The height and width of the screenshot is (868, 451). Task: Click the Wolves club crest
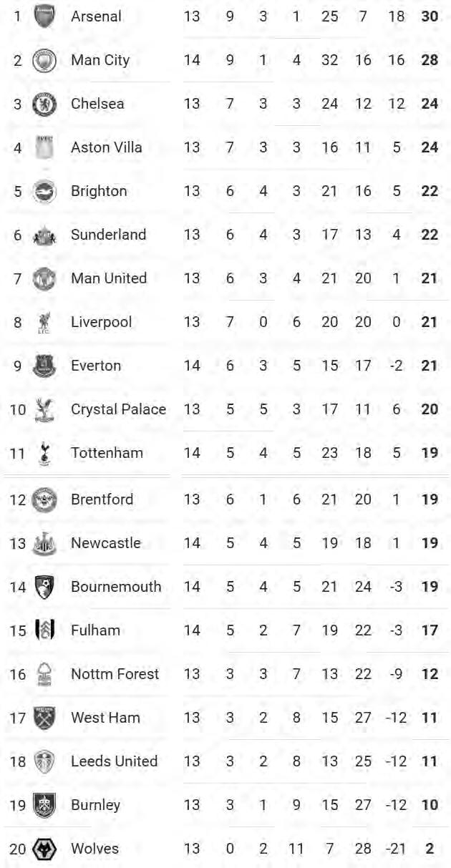point(44,849)
